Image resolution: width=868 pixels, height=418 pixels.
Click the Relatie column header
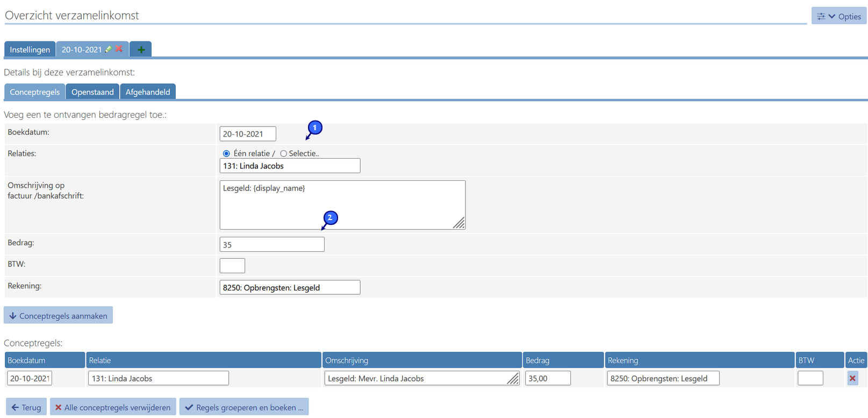(203, 360)
